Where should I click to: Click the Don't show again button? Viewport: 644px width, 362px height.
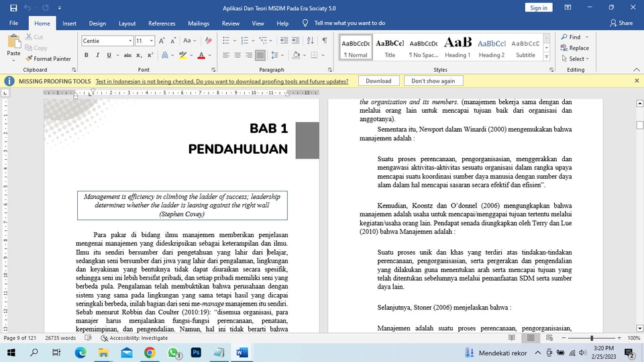click(x=433, y=81)
